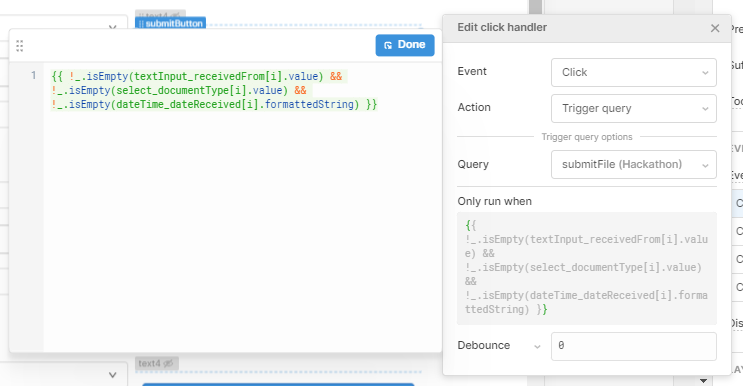Expand the Debounce option chevron
Image resolution: width=743 pixels, height=386 pixels.
(537, 347)
